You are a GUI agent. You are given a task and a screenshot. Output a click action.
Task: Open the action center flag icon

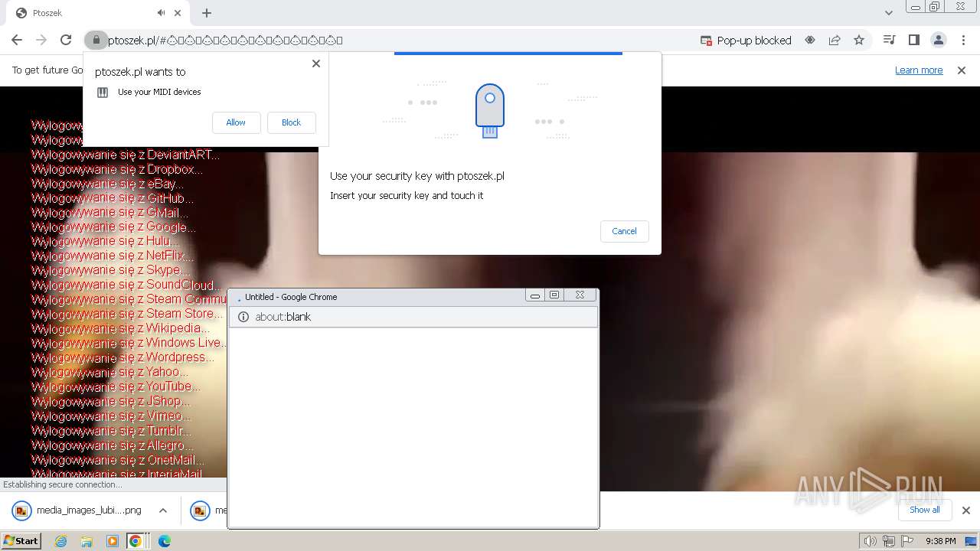pyautogui.click(x=907, y=541)
